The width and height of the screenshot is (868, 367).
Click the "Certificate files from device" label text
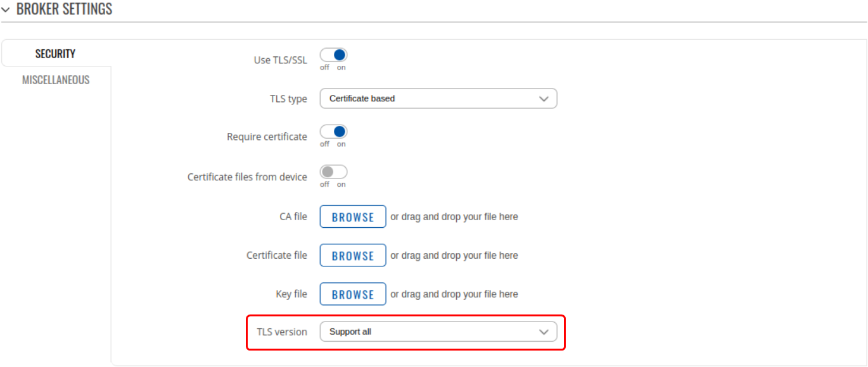click(x=247, y=177)
